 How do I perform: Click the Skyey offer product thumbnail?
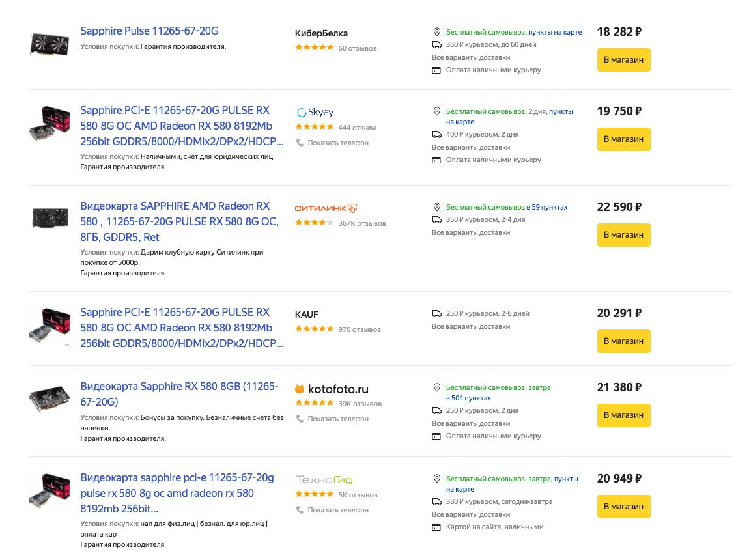50,124
